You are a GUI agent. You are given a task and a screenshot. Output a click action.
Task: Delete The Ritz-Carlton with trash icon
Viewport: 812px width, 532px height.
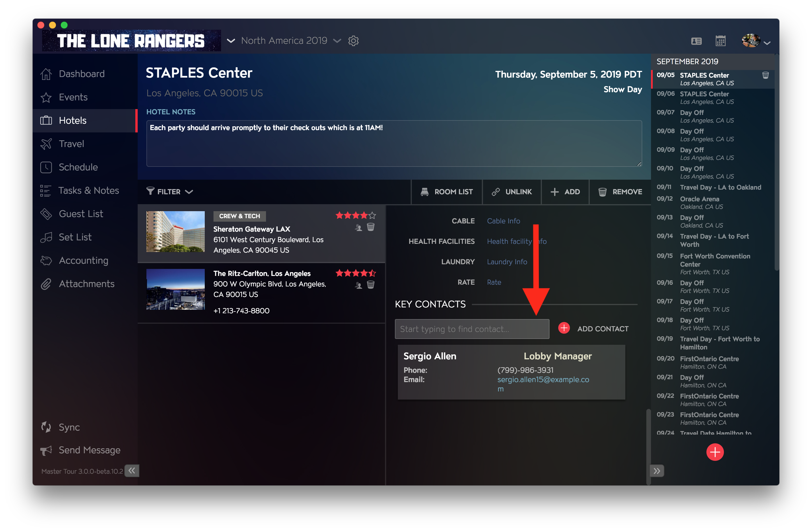(371, 285)
